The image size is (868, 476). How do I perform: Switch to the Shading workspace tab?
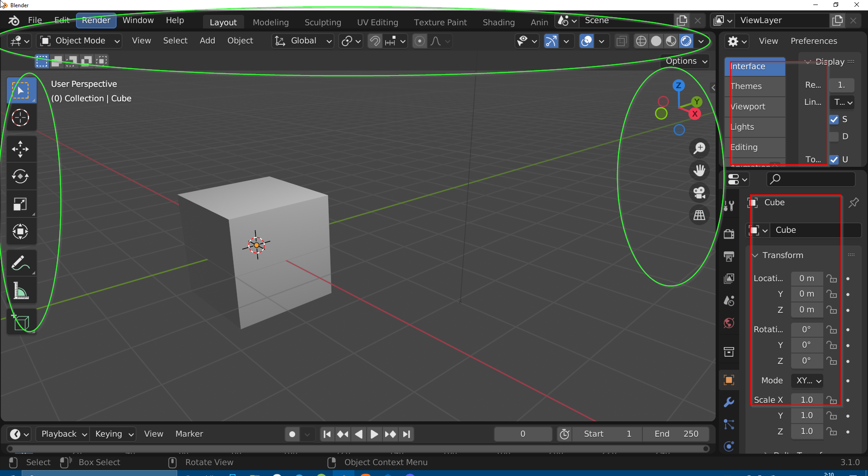tap(499, 22)
